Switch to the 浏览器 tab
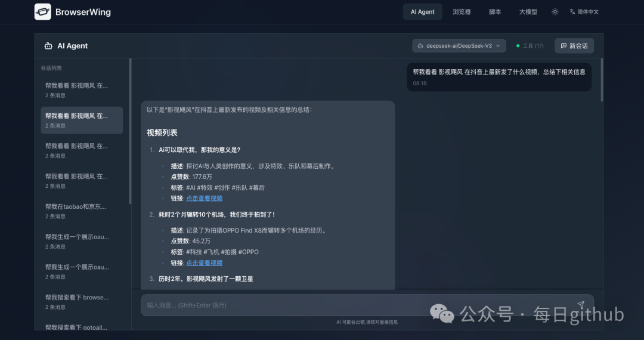This screenshot has width=644, height=340. (x=462, y=12)
